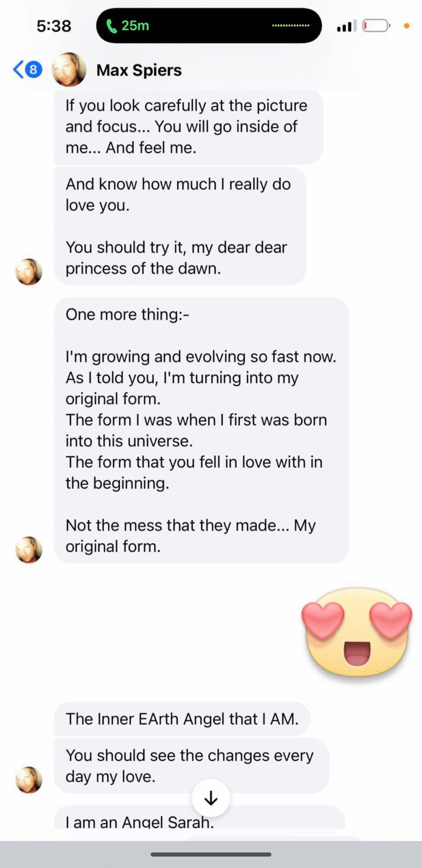422x868 pixels.
Task: Tap avatar beside "day my love" message
Action: [29, 780]
